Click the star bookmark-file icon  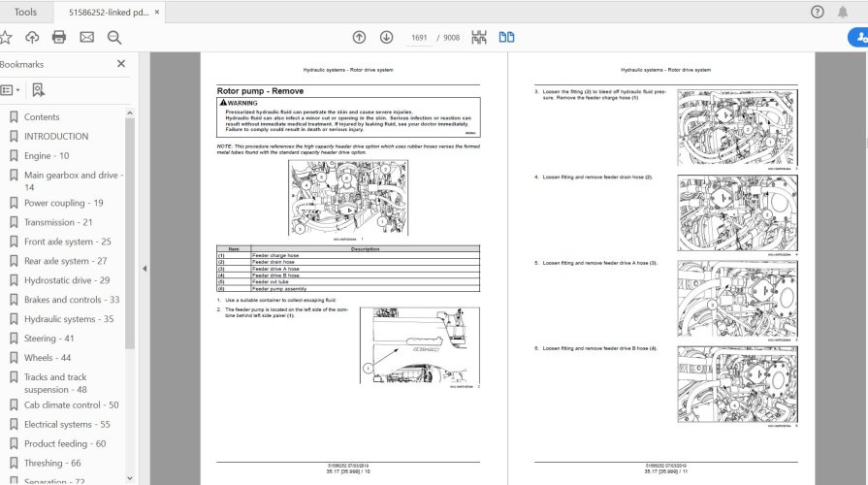[5, 37]
